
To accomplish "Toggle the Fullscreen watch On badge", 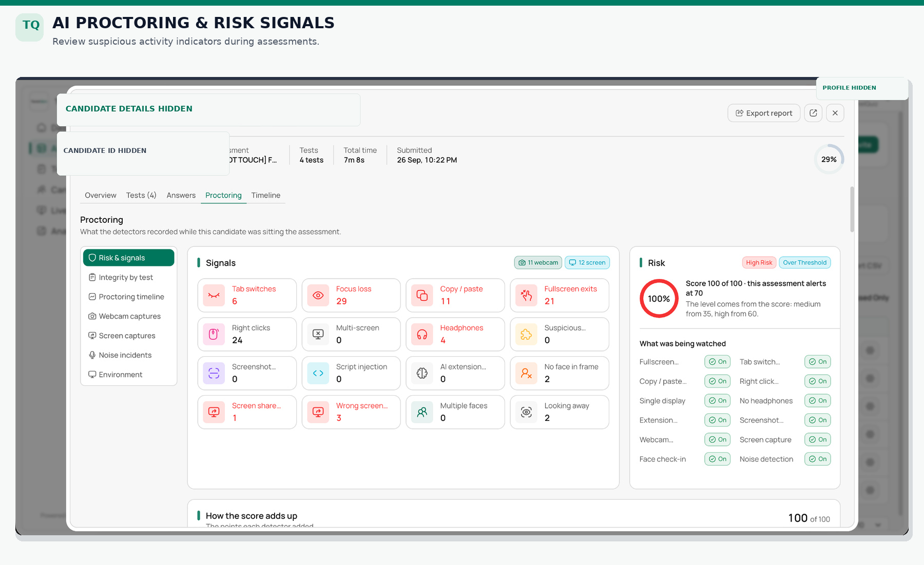I will coord(718,362).
